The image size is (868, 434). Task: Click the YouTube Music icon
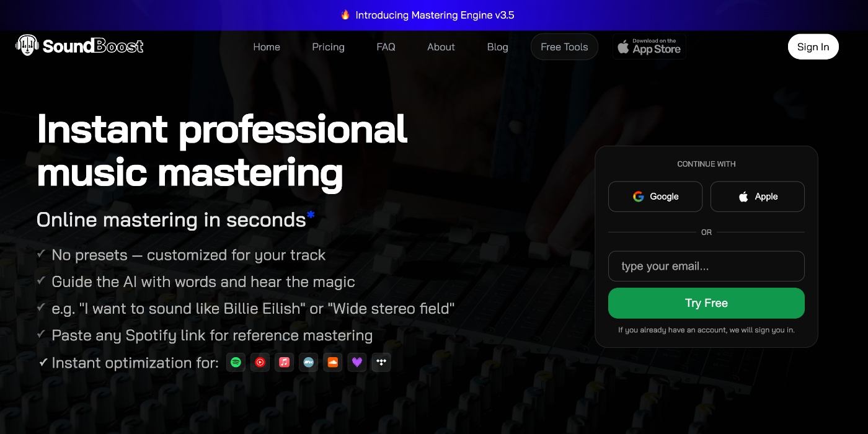pyautogui.click(x=260, y=363)
